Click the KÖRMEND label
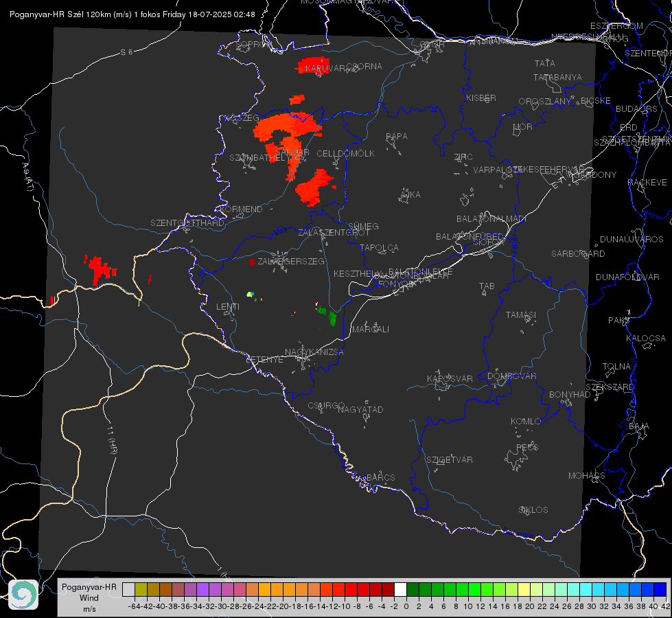 (241, 209)
